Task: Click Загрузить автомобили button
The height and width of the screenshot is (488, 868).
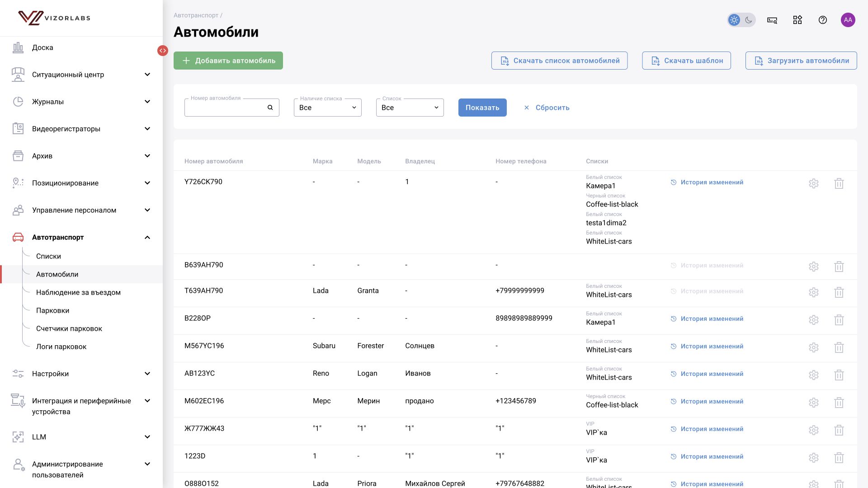Action: point(801,61)
